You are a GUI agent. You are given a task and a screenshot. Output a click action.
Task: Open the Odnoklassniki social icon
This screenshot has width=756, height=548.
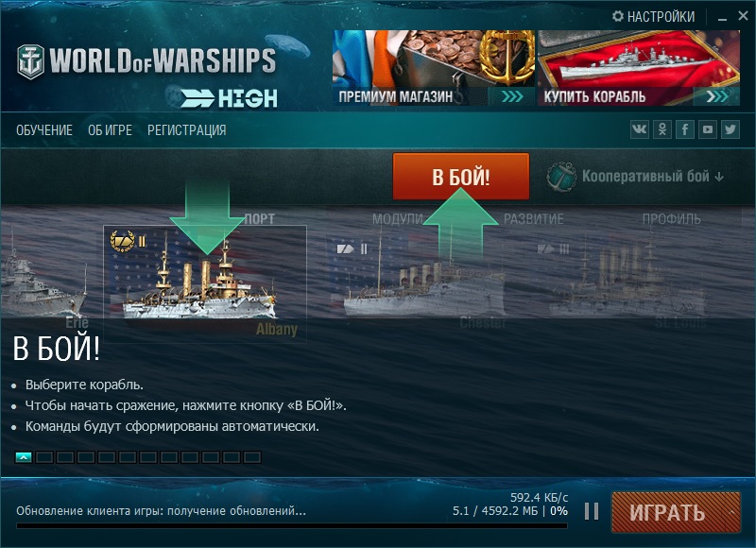pyautogui.click(x=662, y=129)
